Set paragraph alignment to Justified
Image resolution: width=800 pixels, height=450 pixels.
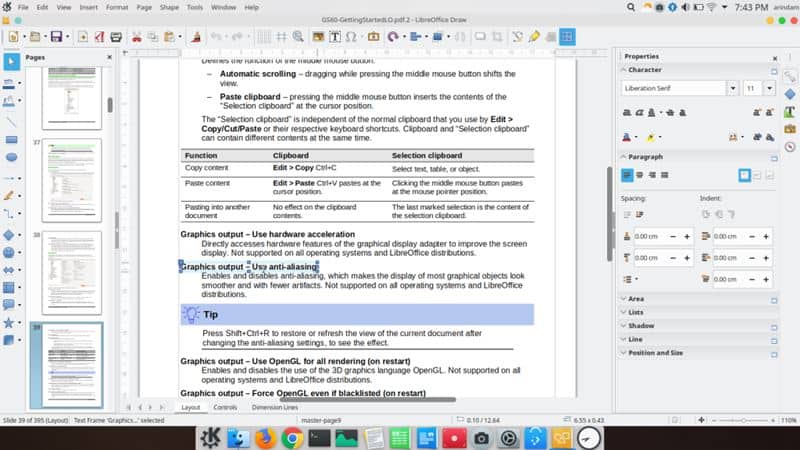point(664,175)
